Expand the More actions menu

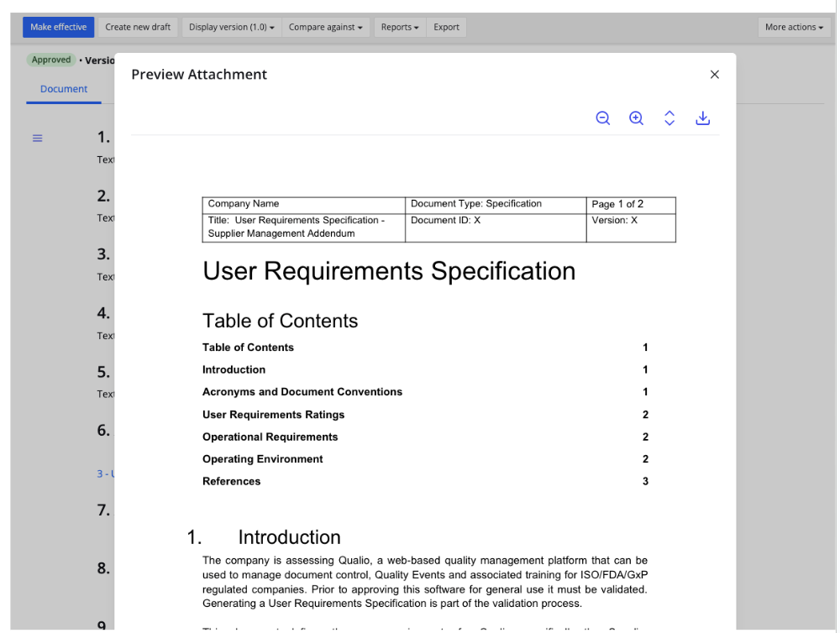coord(793,27)
